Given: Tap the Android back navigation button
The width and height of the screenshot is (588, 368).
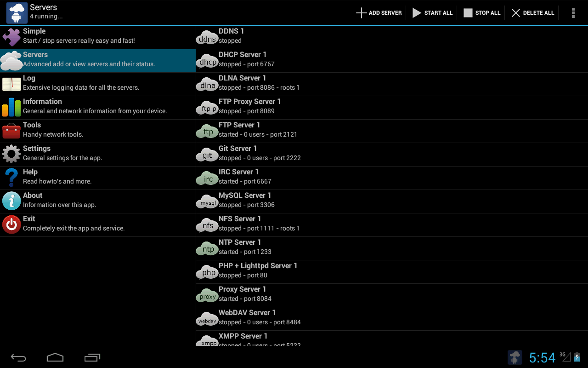Looking at the screenshot, I should (x=18, y=357).
